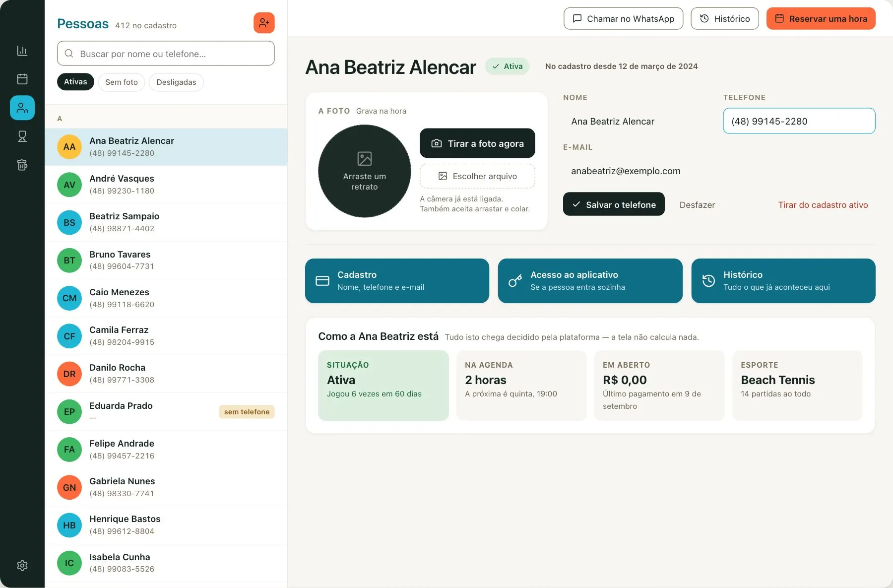The height and width of the screenshot is (588, 893).
Task: Click the Situação Ativa card
Action: click(x=383, y=386)
